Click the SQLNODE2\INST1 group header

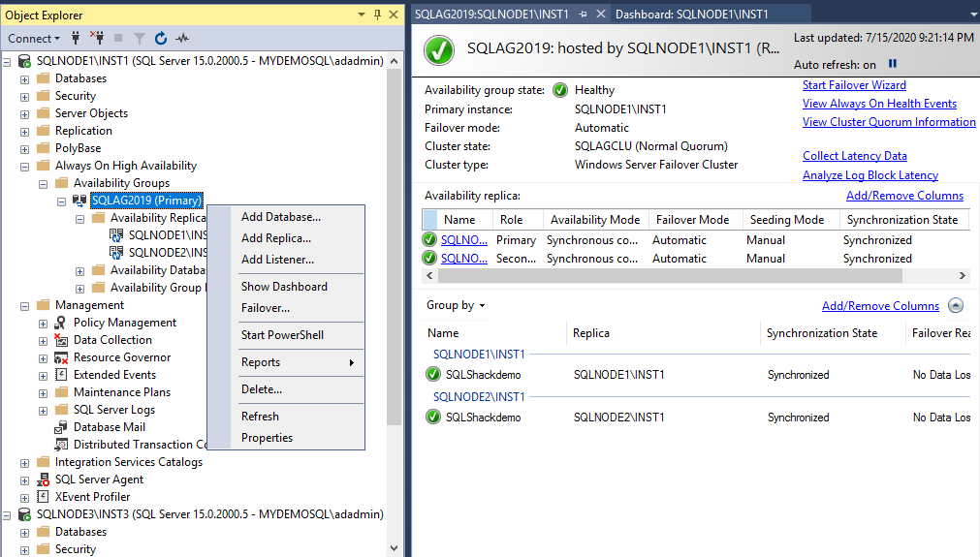tap(479, 397)
